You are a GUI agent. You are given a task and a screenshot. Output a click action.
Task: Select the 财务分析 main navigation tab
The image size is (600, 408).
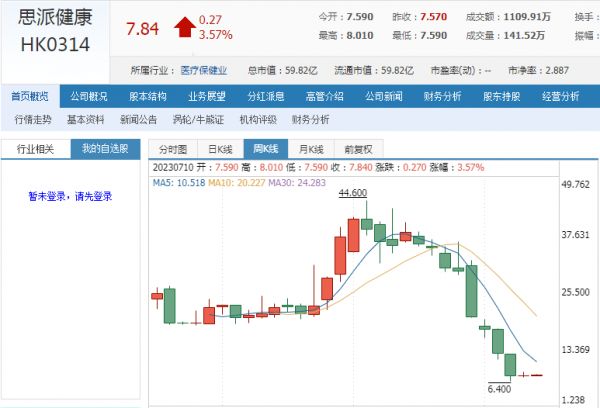coord(442,97)
